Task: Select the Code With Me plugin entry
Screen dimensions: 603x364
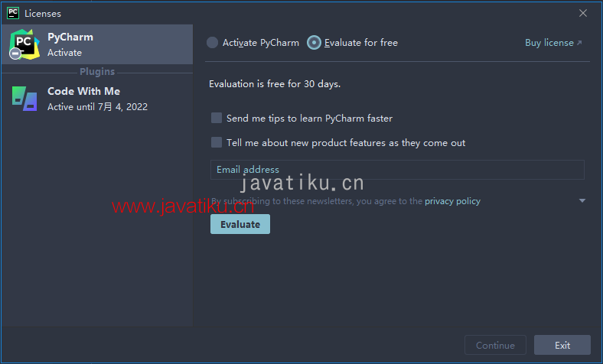Action: 97,99
